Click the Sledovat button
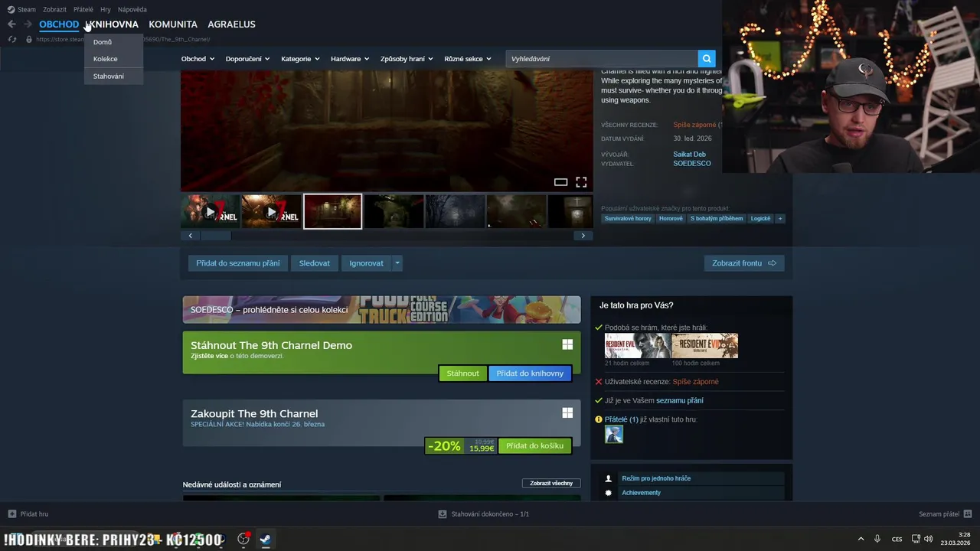 (x=315, y=263)
